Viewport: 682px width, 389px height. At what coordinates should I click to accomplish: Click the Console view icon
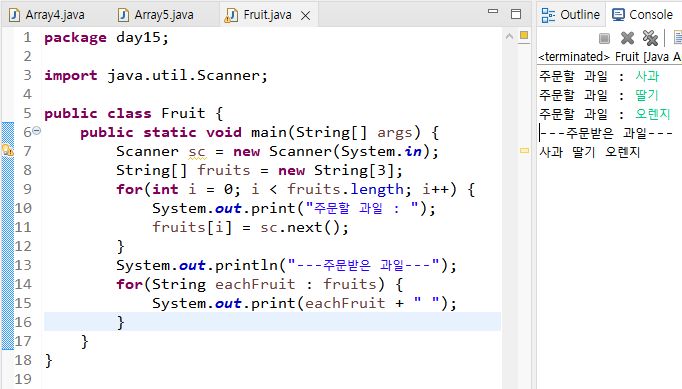click(618, 15)
